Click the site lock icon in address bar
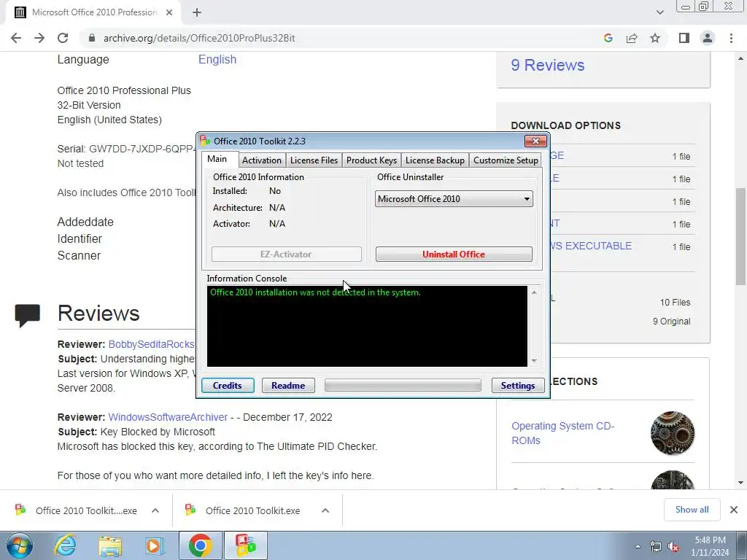 [x=92, y=38]
